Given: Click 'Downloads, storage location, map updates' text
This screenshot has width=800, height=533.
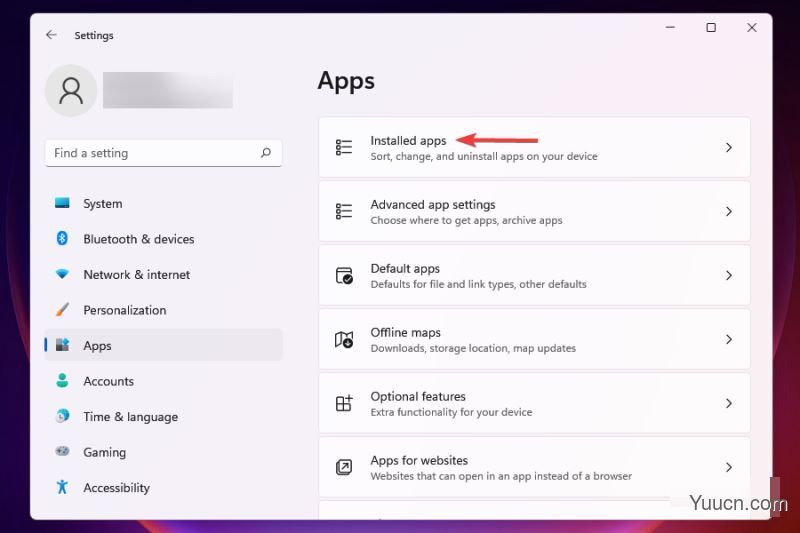Looking at the screenshot, I should pos(473,348).
